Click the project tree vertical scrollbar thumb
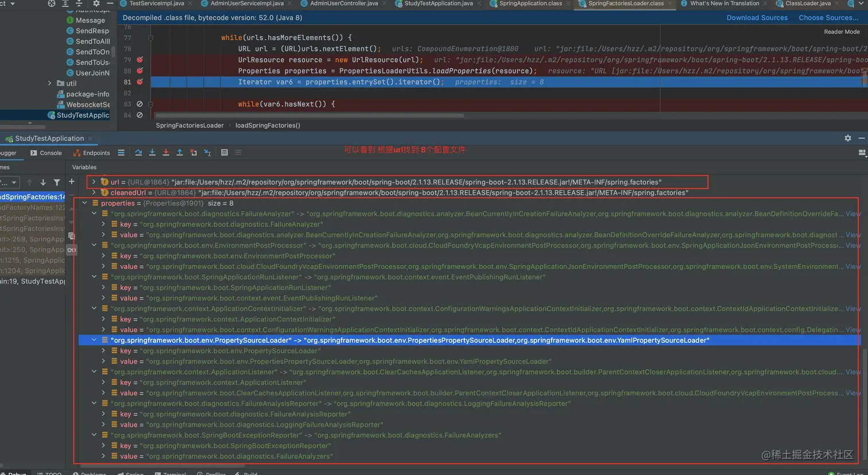Screen dimensions: 868x475 point(113,52)
